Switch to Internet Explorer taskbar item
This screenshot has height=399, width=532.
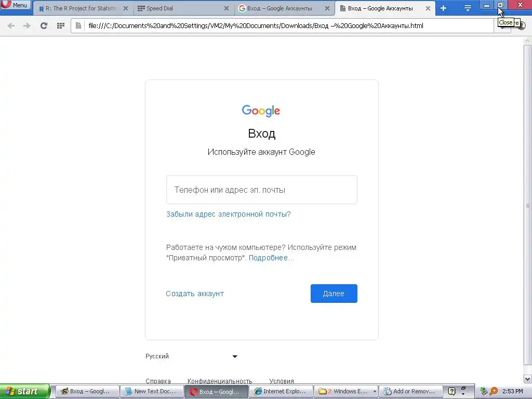[x=281, y=391]
